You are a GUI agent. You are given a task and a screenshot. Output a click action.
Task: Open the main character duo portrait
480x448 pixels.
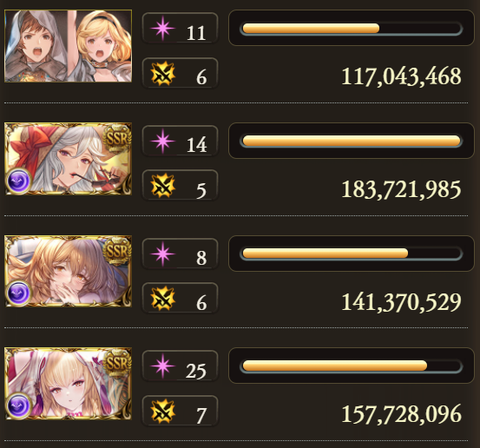click(68, 46)
